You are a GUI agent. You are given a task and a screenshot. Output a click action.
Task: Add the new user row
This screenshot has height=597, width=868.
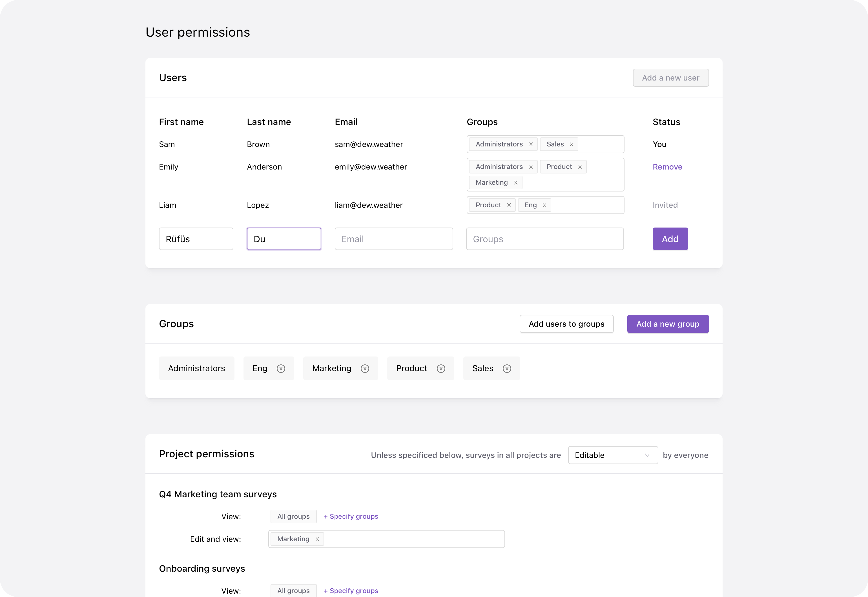(x=670, y=239)
